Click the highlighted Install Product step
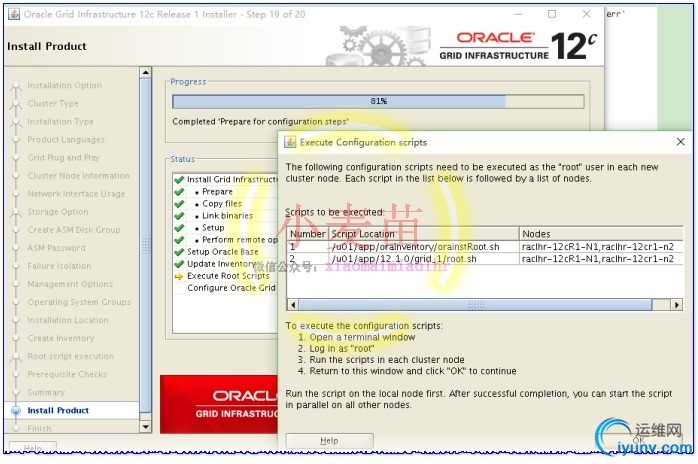Viewport: 698px width, 464px height. [58, 411]
